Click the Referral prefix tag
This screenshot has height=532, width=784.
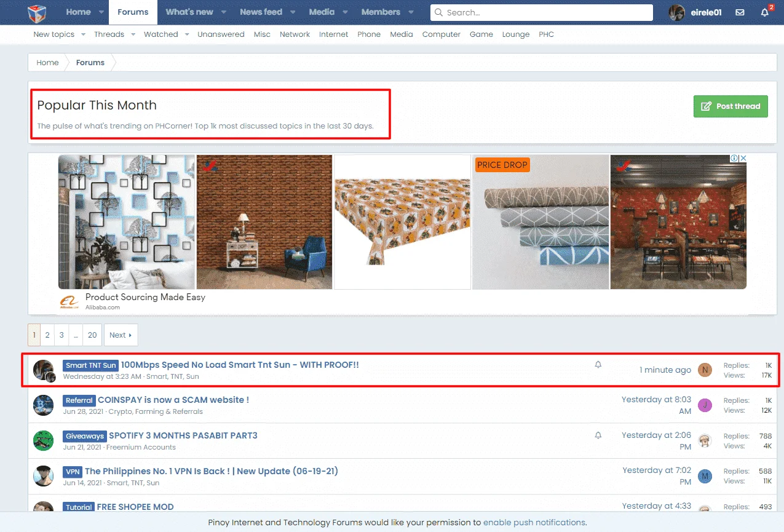(x=79, y=400)
